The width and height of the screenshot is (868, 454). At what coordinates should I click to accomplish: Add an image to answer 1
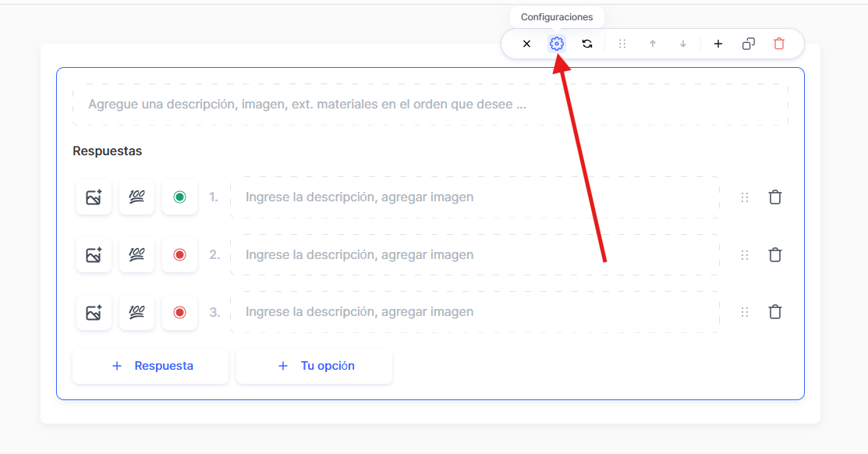(x=94, y=197)
